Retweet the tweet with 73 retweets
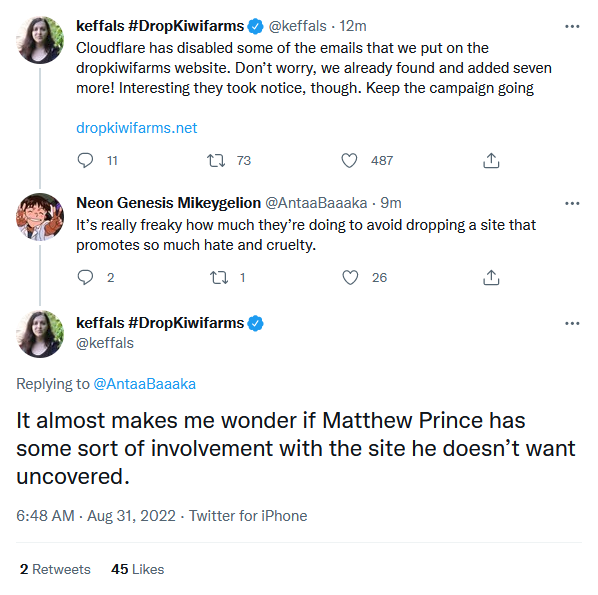 pyautogui.click(x=216, y=161)
